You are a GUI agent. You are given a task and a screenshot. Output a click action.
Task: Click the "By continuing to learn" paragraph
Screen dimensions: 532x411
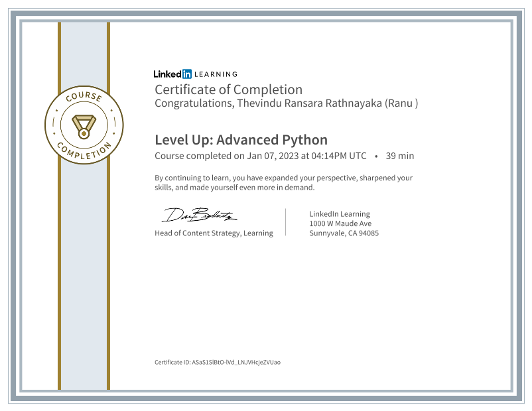coord(283,182)
